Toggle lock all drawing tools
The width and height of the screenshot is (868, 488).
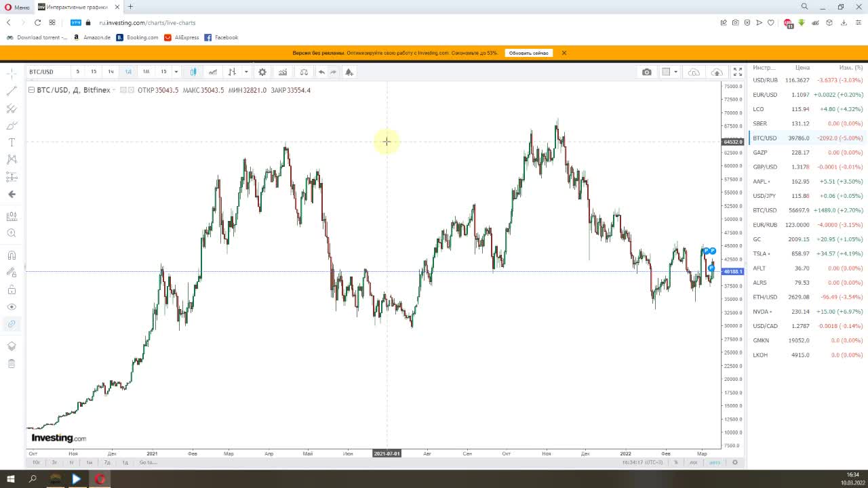tap(12, 289)
